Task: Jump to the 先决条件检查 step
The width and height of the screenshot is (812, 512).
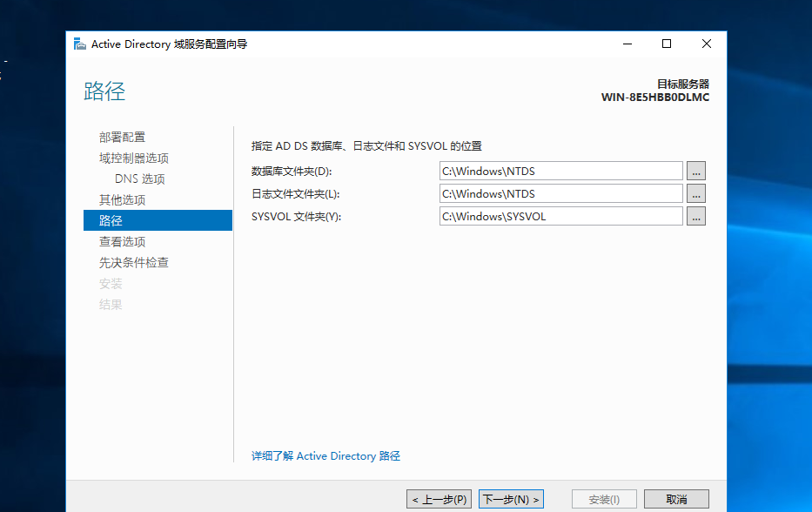Action: pos(134,262)
